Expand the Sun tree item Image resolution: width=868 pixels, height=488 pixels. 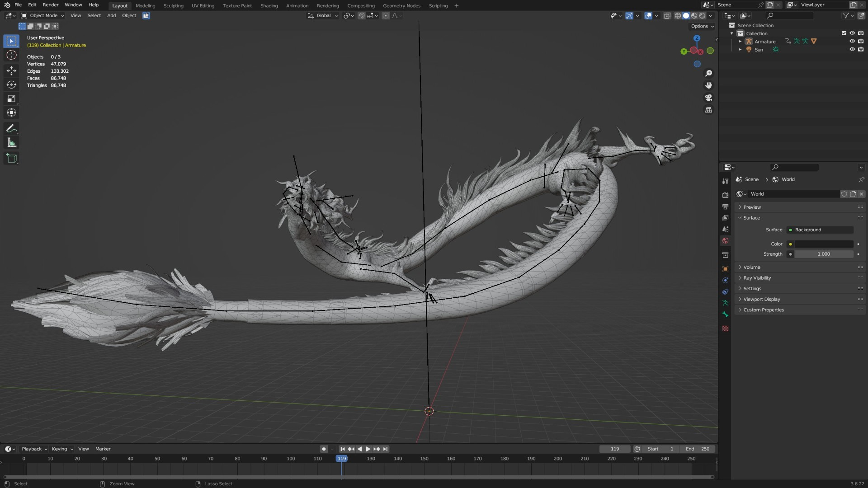(x=740, y=50)
